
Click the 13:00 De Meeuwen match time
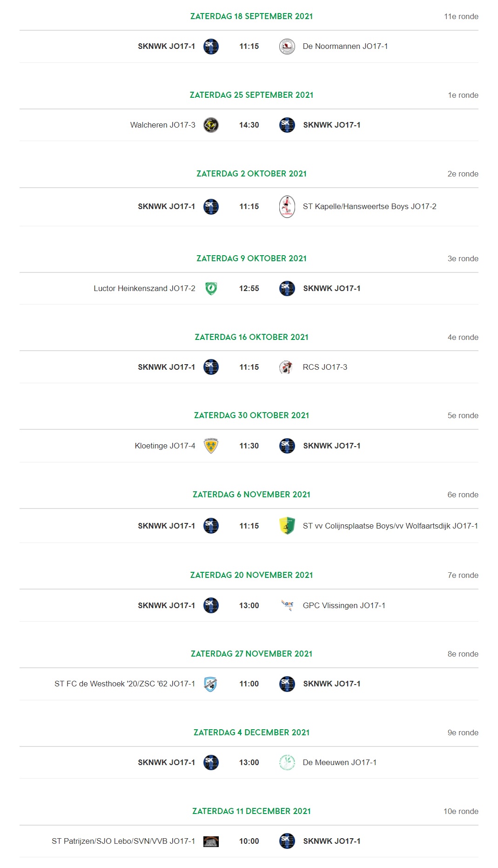coord(249,762)
